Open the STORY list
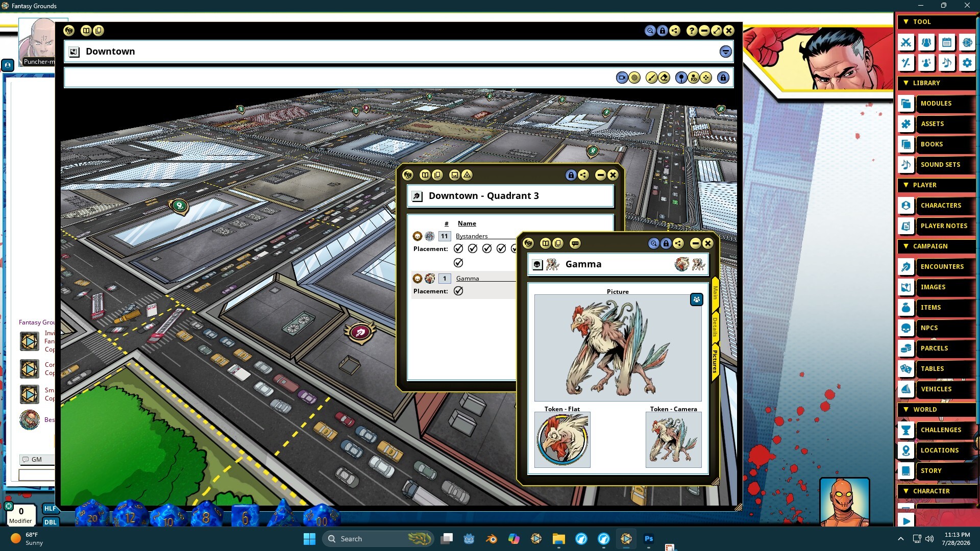The height and width of the screenshot is (551, 980). tap(937, 471)
